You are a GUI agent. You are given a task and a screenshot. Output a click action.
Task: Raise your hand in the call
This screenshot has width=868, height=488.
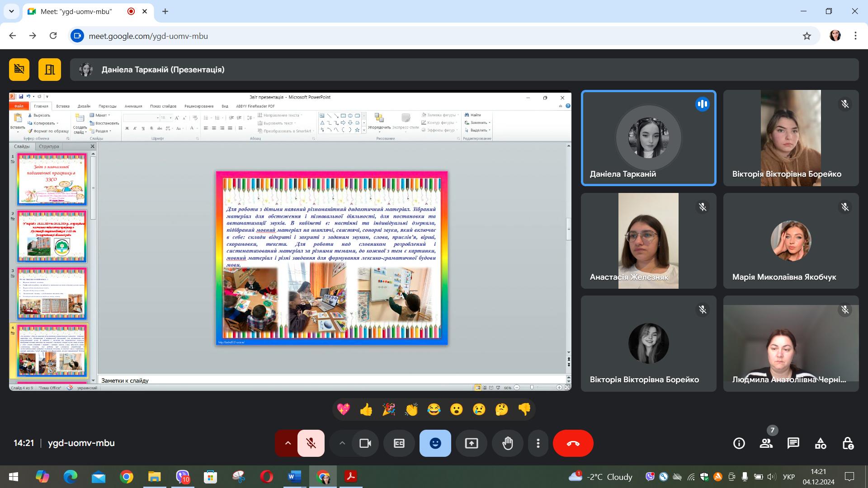click(508, 443)
